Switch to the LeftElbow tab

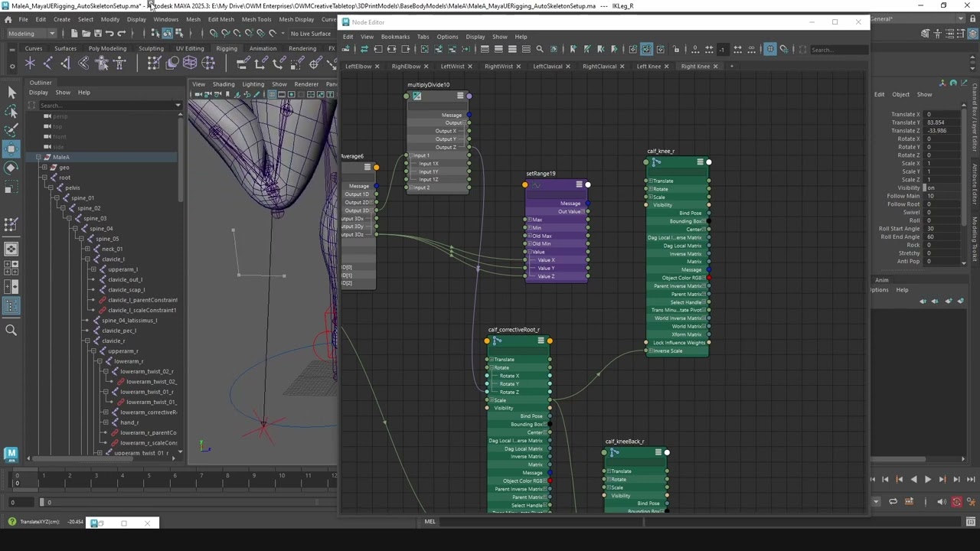pos(358,67)
